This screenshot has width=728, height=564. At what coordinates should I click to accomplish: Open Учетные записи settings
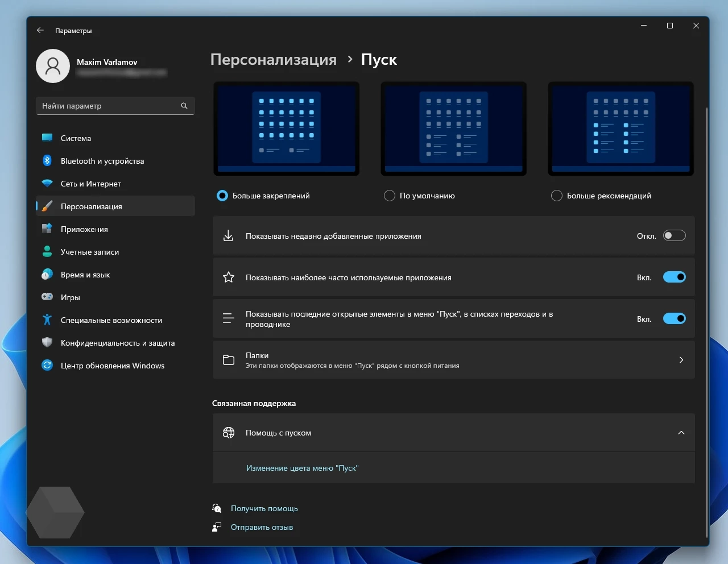[x=115, y=252]
